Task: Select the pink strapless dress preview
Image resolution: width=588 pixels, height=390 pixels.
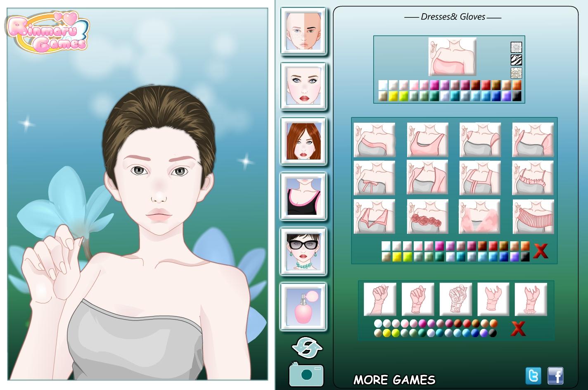Action: coord(452,57)
